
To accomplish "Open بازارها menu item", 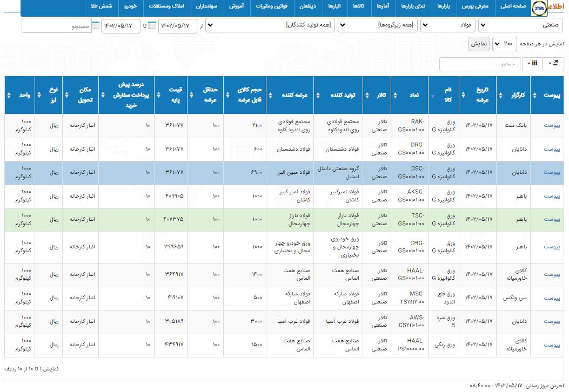I will coord(443,6).
